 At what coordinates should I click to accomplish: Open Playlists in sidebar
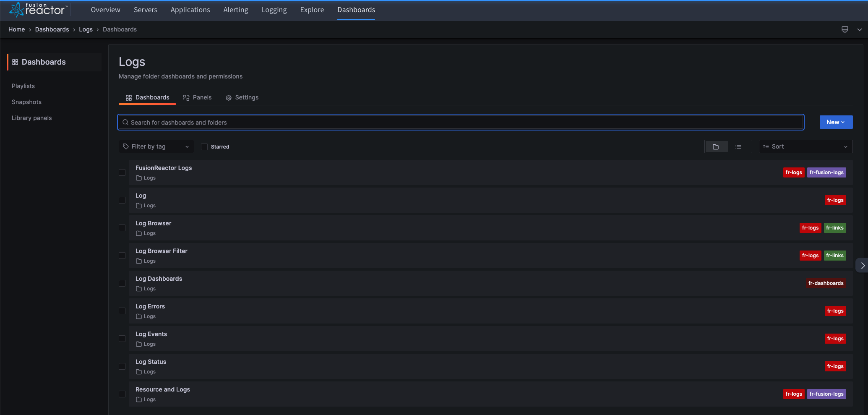[x=23, y=86]
